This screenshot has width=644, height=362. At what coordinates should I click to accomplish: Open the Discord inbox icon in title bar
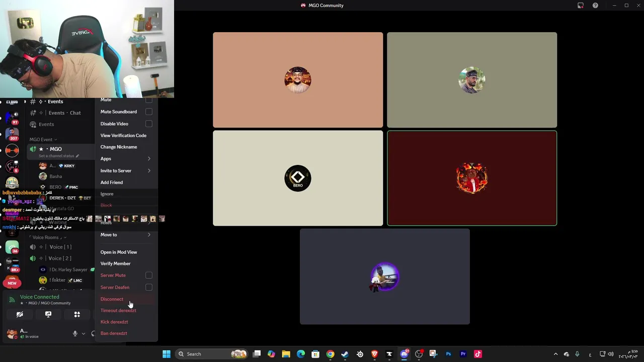581,6
